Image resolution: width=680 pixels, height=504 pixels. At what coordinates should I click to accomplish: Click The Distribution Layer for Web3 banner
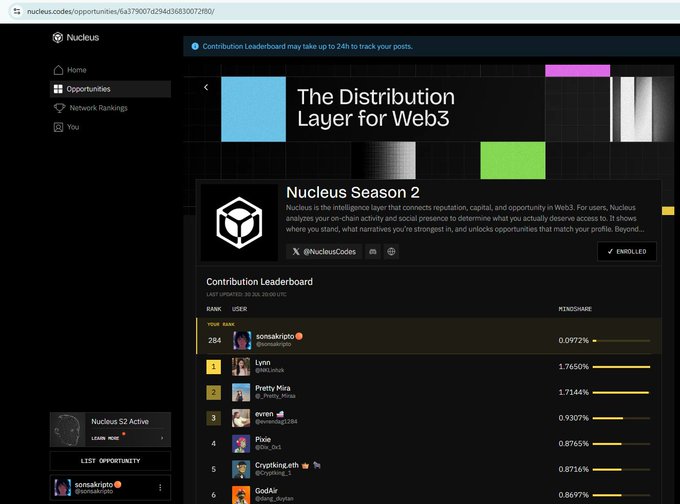[376, 108]
